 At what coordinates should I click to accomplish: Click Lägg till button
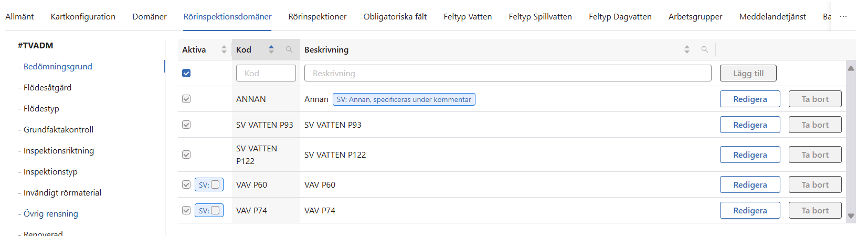tap(748, 73)
